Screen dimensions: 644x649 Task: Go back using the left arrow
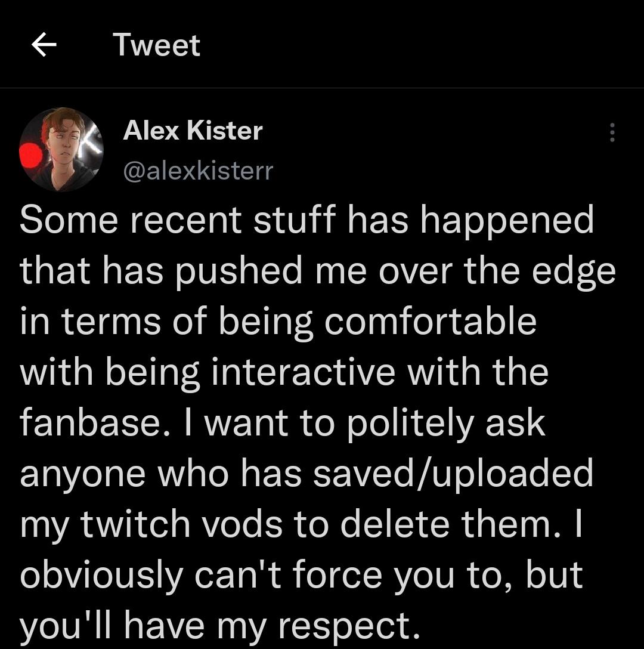tap(44, 45)
